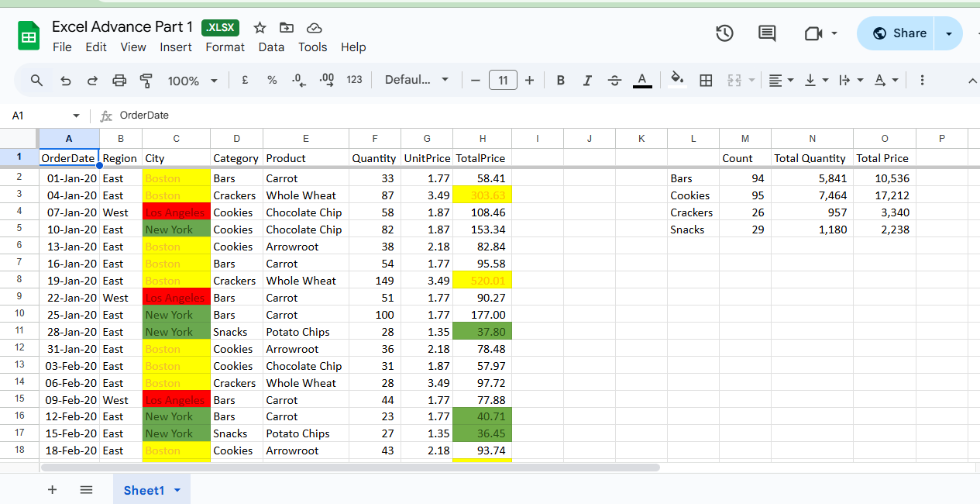This screenshot has width=980, height=504.
Task: Open the Data menu
Action: tap(271, 47)
